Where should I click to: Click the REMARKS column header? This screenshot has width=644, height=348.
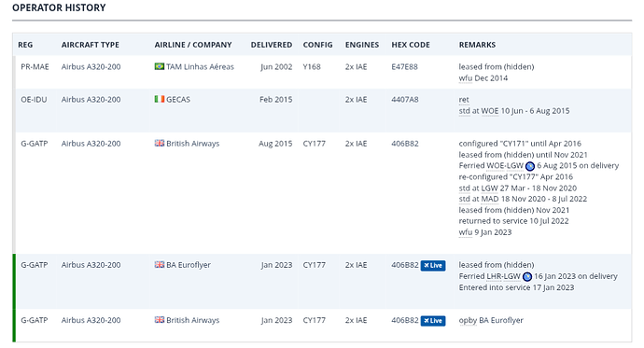pos(477,45)
